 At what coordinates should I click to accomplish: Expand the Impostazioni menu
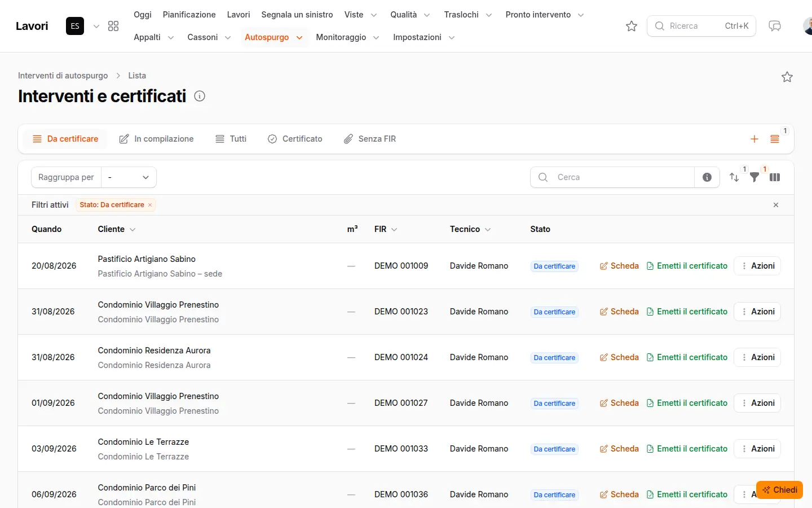[x=424, y=37]
